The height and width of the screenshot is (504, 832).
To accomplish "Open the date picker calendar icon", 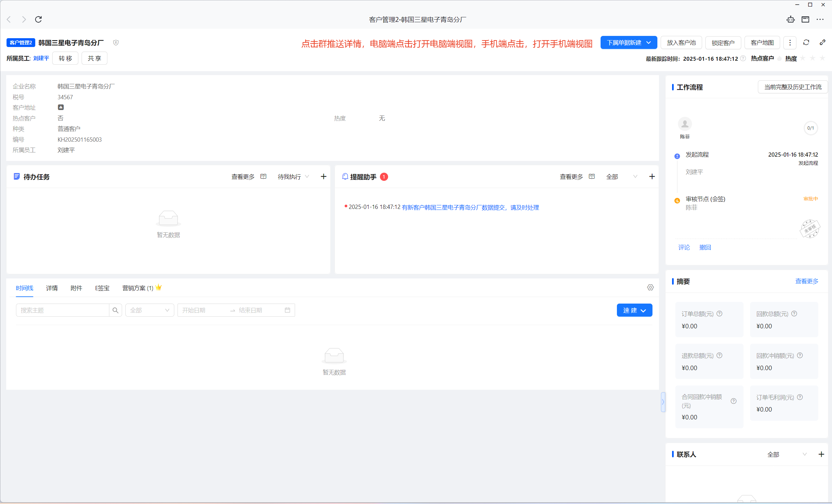I will click(x=287, y=310).
